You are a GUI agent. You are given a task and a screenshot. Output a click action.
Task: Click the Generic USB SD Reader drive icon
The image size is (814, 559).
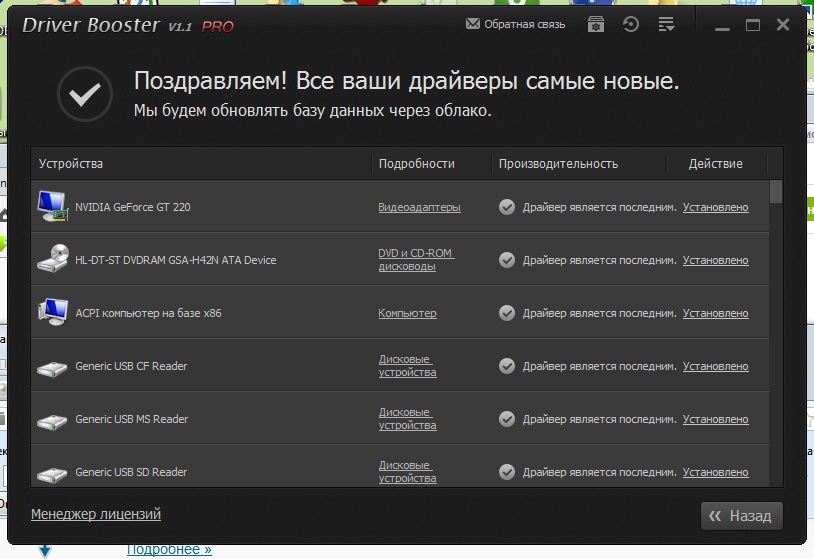(x=52, y=473)
